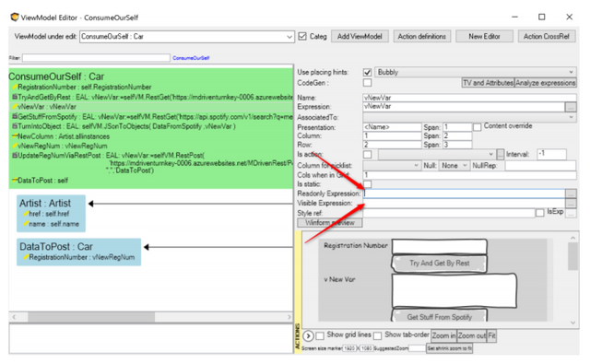This screenshot has height=364, width=590.
Task: Check the Is static checkbox
Action: (x=367, y=184)
